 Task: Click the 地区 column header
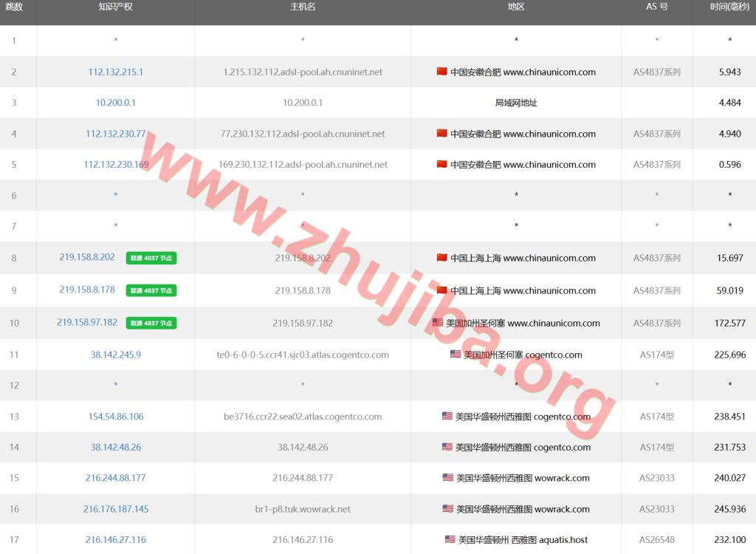[x=516, y=7]
